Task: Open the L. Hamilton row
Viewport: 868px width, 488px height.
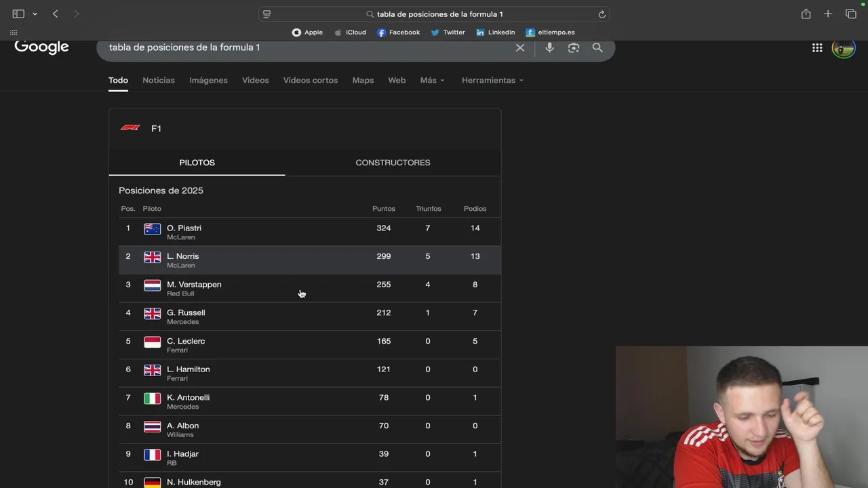Action: click(310, 373)
